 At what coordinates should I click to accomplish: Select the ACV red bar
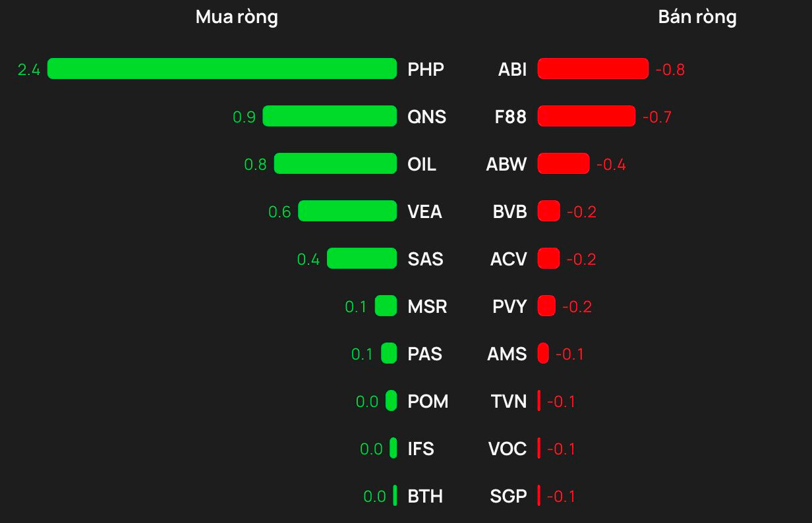coord(548,258)
